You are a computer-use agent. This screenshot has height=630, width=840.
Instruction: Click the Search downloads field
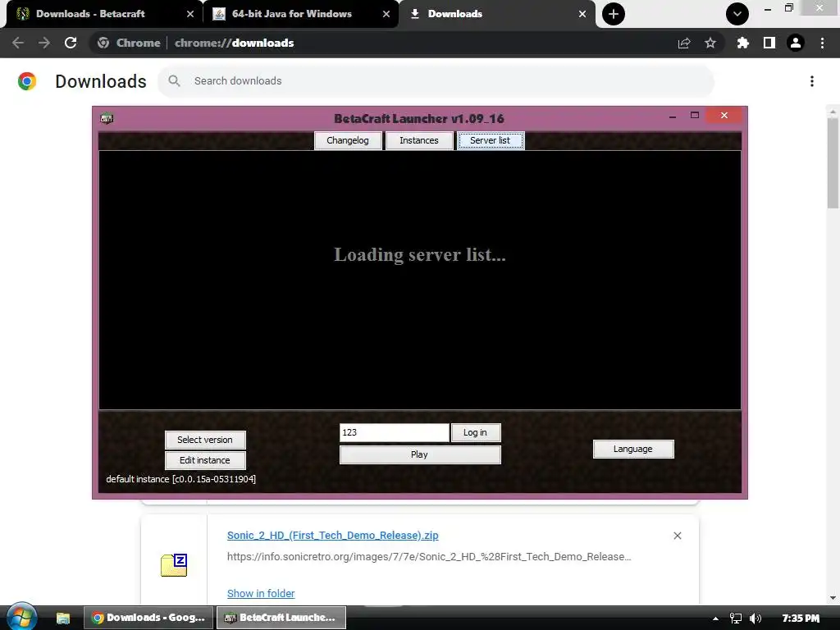(x=436, y=81)
